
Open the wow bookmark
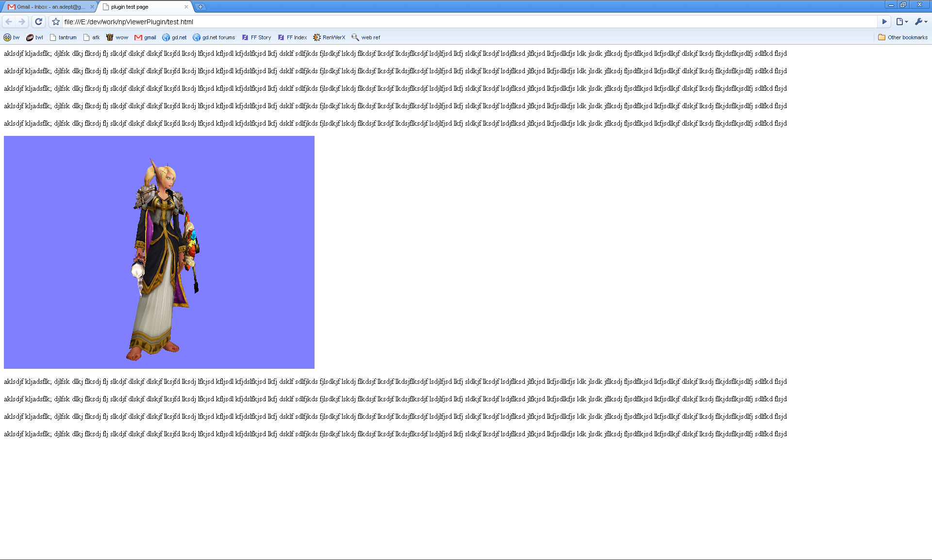coord(117,37)
